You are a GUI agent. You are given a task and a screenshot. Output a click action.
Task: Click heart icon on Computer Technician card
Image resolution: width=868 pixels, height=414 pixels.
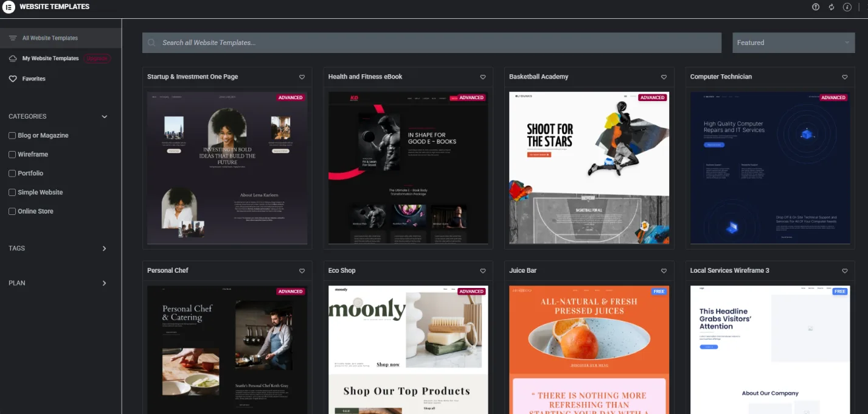pyautogui.click(x=845, y=77)
